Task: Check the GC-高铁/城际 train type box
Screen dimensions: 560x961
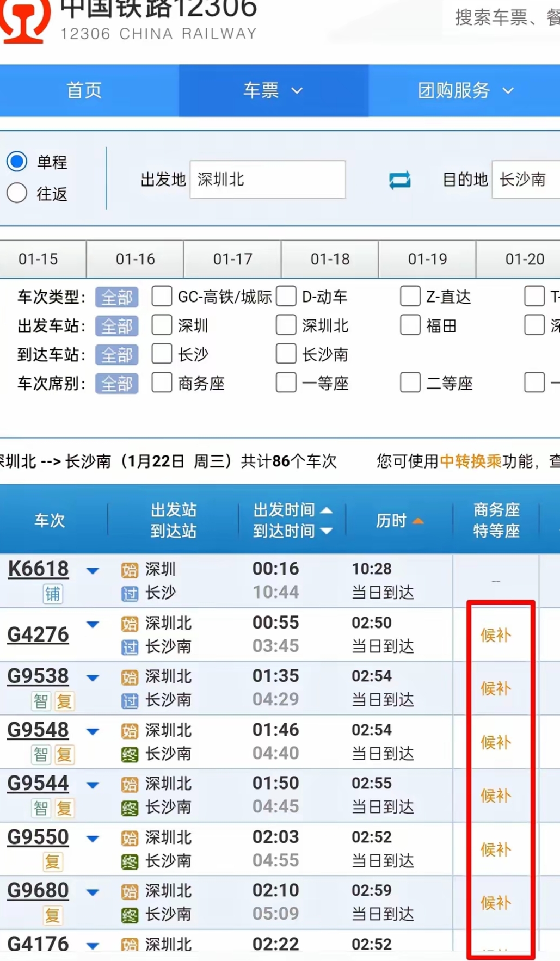Action: (x=162, y=296)
